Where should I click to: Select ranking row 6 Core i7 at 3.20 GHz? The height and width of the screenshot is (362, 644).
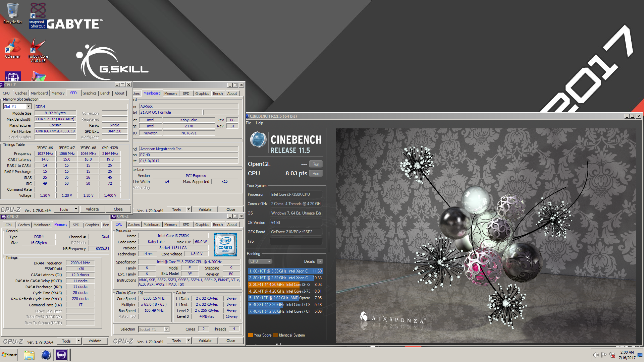[285, 305]
